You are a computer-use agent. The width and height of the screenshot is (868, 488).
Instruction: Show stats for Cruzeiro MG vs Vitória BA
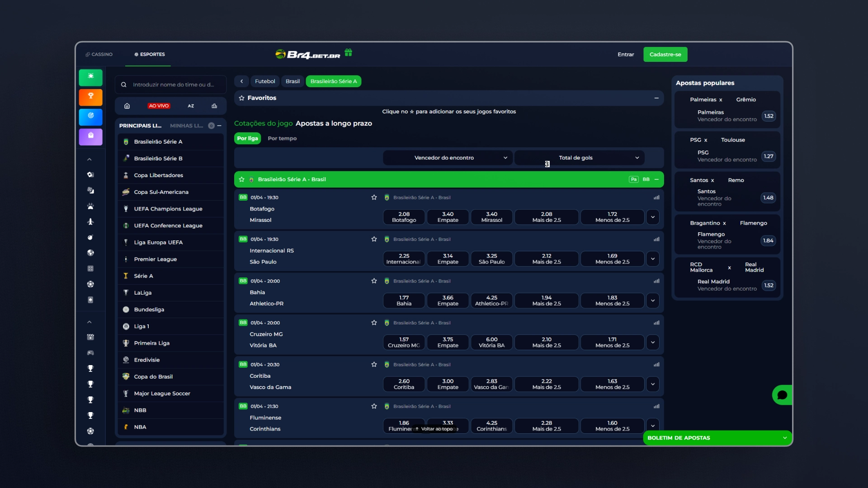click(656, 323)
